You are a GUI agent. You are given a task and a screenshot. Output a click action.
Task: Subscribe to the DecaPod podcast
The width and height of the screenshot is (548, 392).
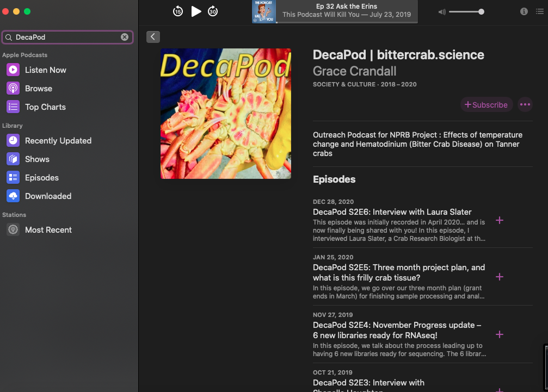486,105
